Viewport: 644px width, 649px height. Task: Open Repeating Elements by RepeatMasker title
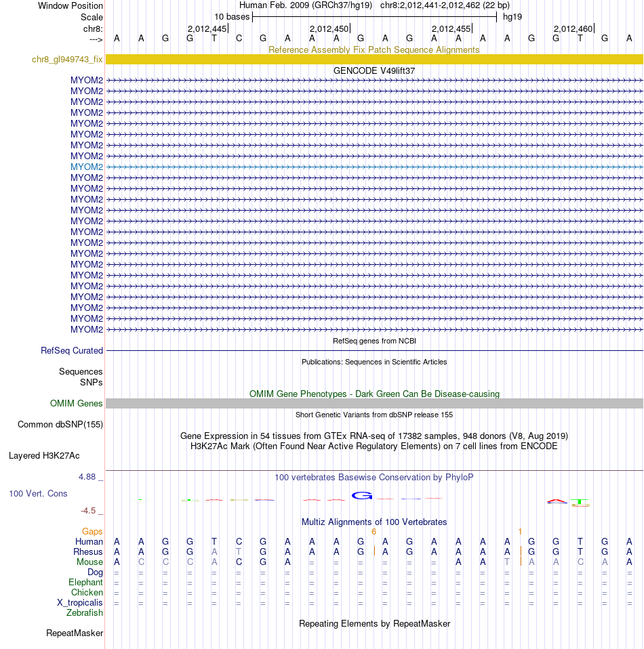[374, 624]
